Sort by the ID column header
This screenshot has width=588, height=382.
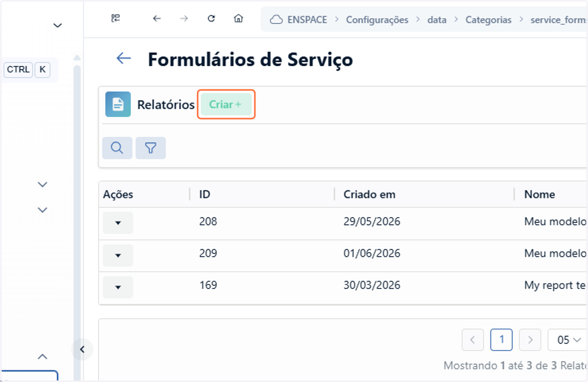[x=205, y=194]
